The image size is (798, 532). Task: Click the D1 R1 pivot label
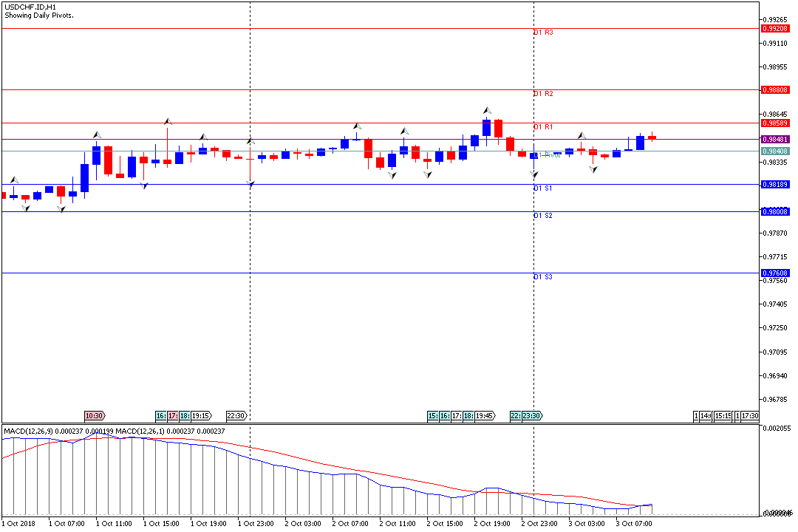pyautogui.click(x=543, y=127)
